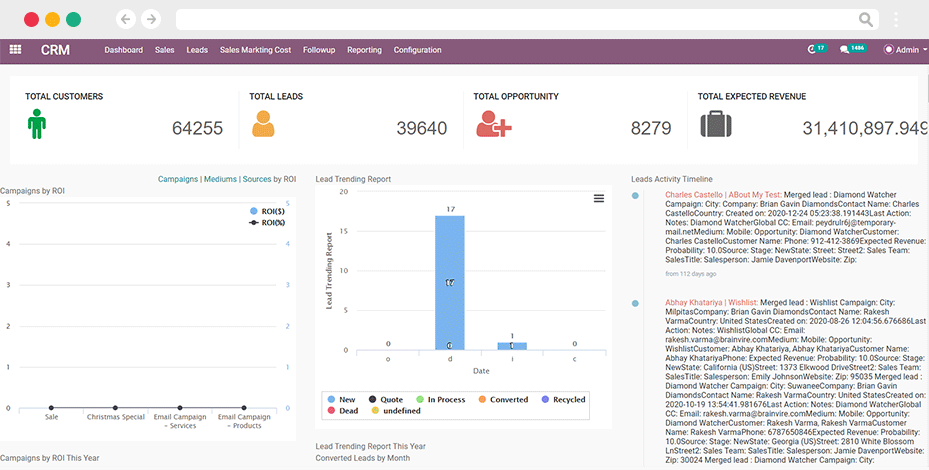Image resolution: width=929 pixels, height=470 pixels.
Task: Click the orange Total Leads user icon
Action: pyautogui.click(x=263, y=124)
